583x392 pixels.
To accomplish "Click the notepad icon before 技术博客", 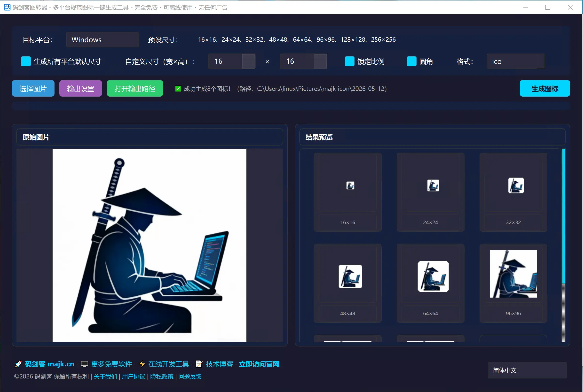I will pyautogui.click(x=199, y=364).
